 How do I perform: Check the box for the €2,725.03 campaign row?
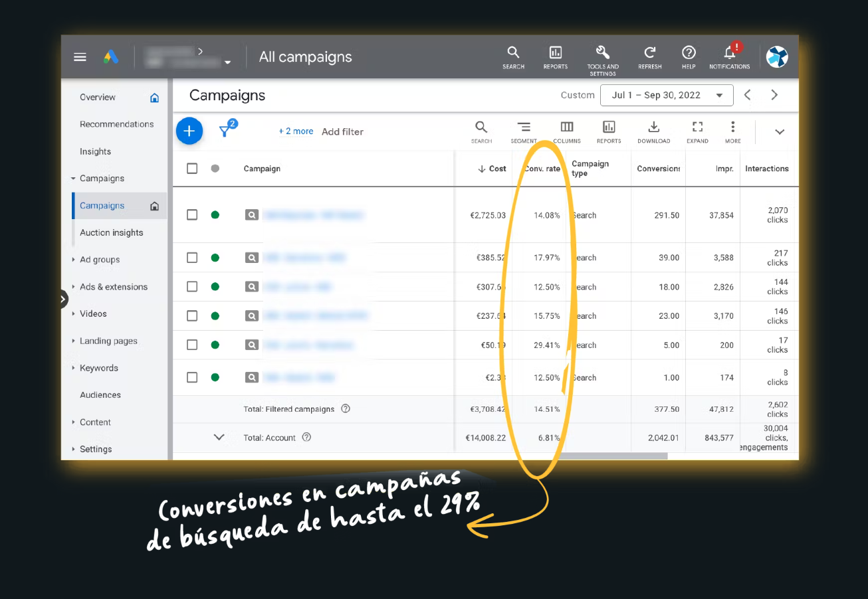pyautogui.click(x=192, y=215)
